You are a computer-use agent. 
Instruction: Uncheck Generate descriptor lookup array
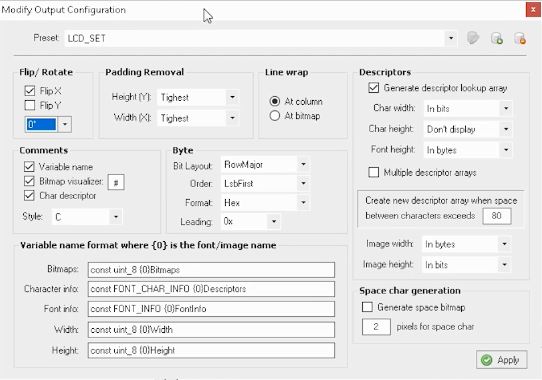coord(374,87)
